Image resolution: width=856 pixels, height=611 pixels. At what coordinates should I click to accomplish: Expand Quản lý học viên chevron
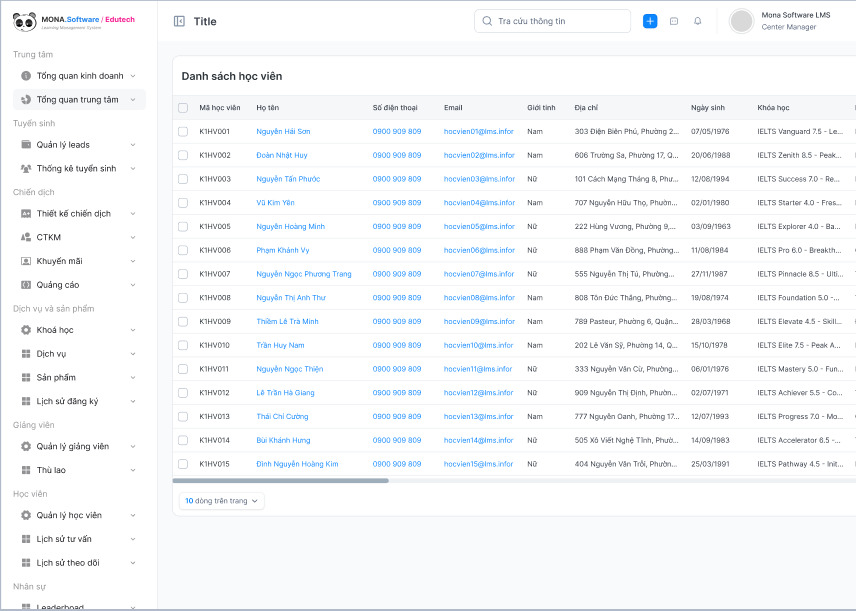tap(133, 515)
